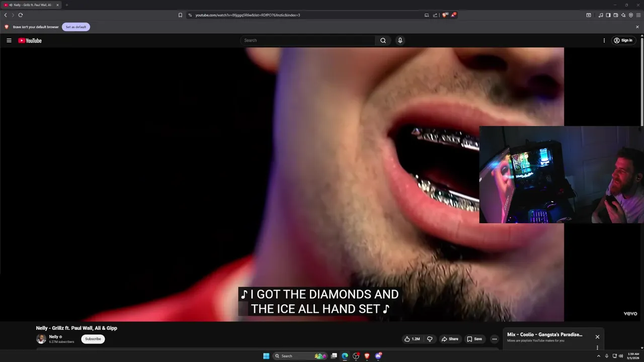
Task: Open Brave Rewards triangle icon
Action: click(453, 15)
